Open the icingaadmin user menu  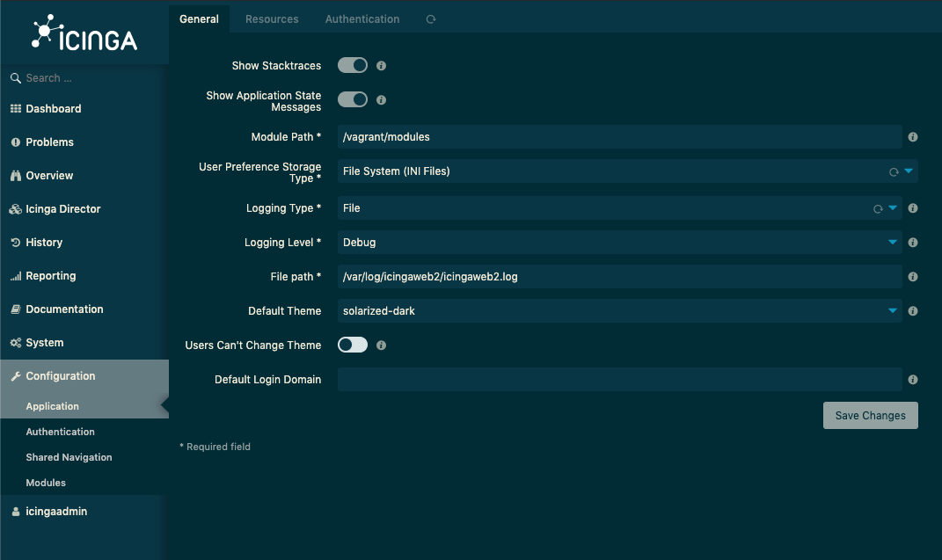[84, 512]
